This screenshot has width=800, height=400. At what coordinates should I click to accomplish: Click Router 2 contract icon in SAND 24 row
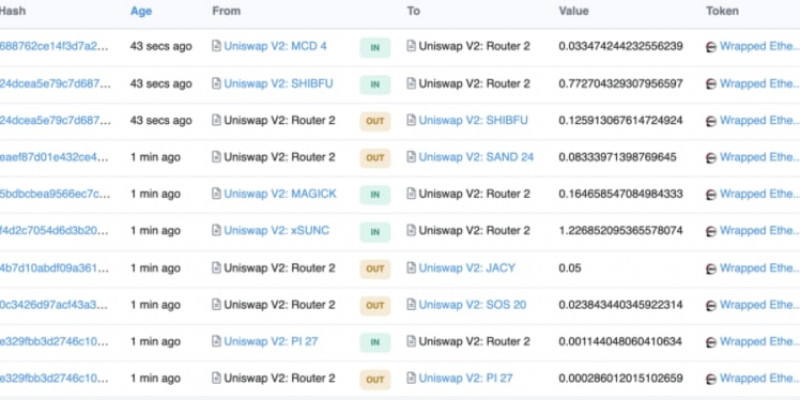[x=216, y=157]
